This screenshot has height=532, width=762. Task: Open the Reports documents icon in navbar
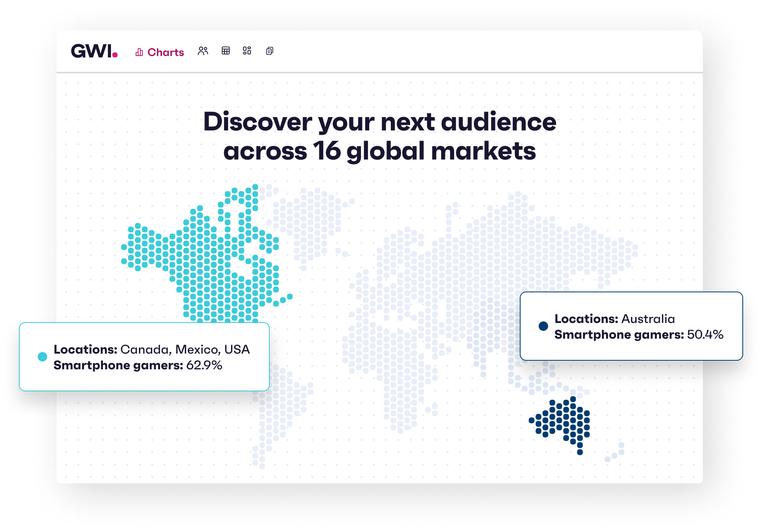tap(269, 51)
